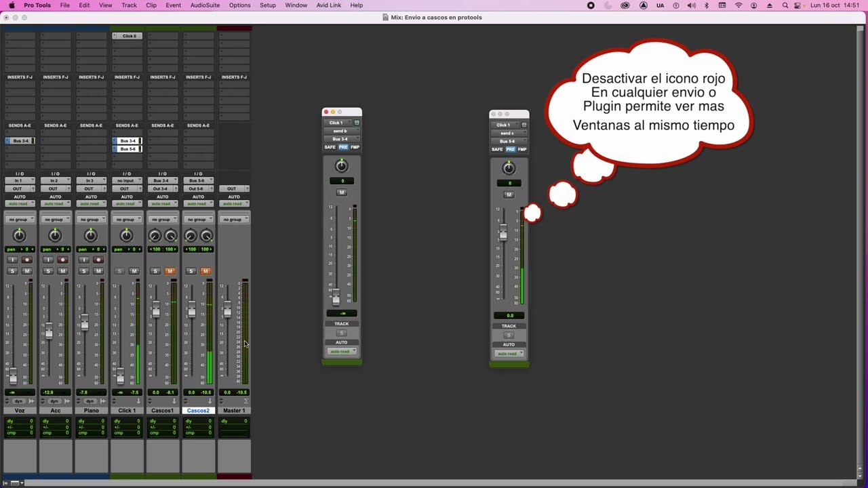Open Cascos1 input selector Bus 3-4
The image size is (868, 488).
pos(162,181)
